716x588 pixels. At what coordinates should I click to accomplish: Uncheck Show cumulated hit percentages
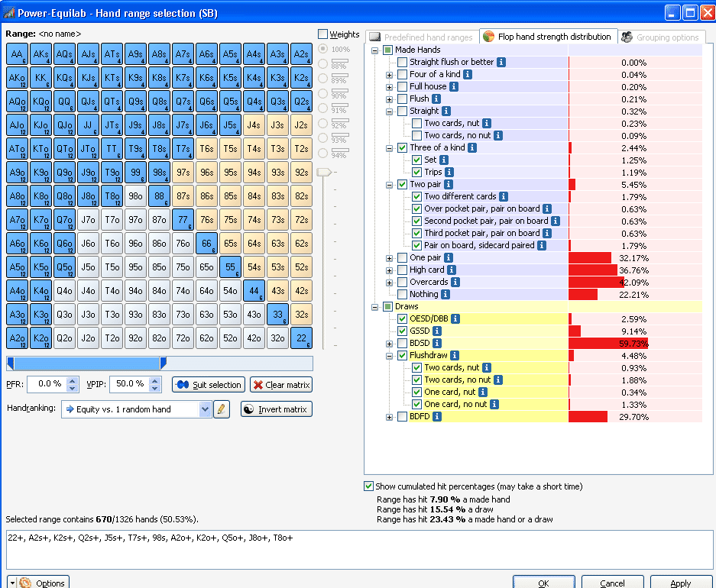tap(368, 486)
